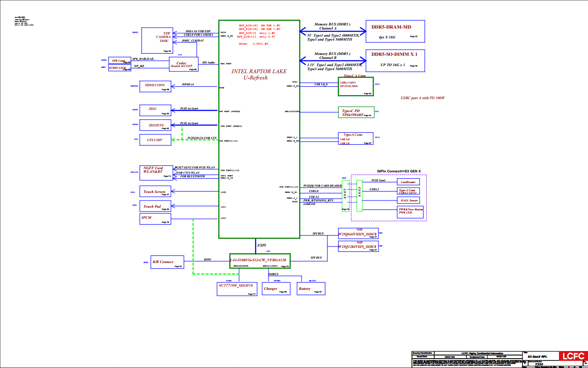Click the 'HD Audio' signal label
The height and width of the screenshot is (368, 588).
click(x=209, y=63)
